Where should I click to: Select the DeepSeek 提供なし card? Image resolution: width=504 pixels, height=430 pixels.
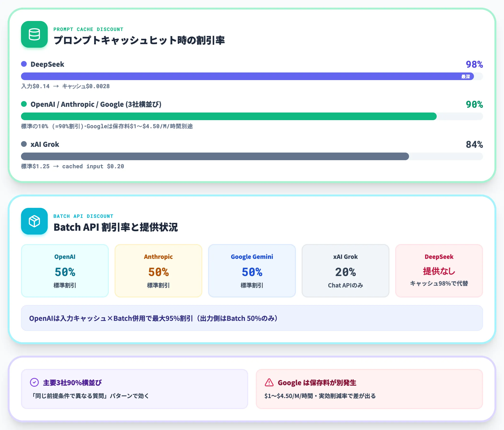(439, 271)
